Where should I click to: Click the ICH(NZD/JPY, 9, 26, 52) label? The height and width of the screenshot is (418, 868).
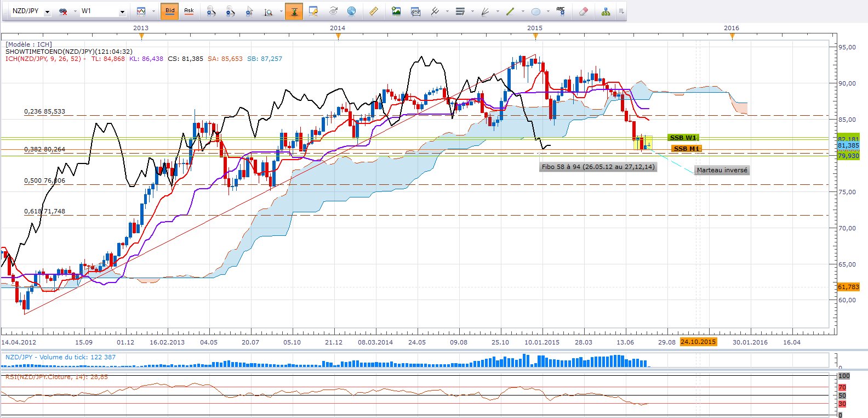tap(43, 59)
